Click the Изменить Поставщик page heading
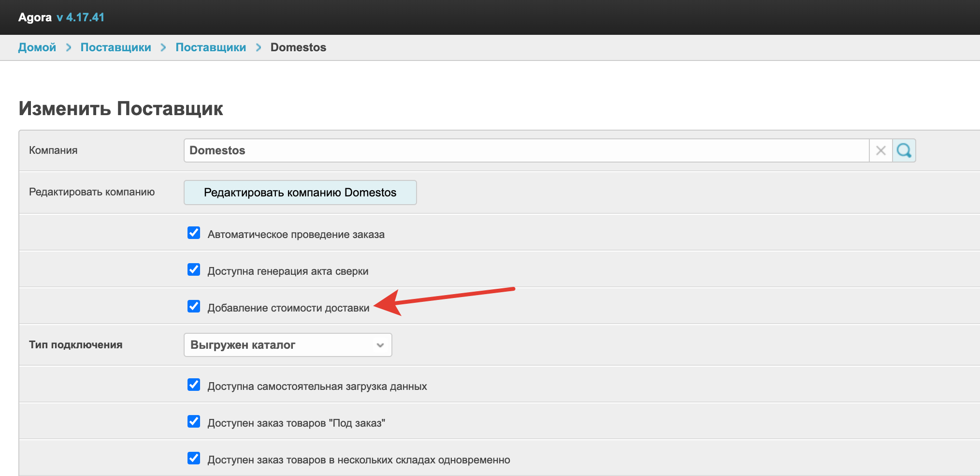This screenshot has height=476, width=980. [121, 108]
